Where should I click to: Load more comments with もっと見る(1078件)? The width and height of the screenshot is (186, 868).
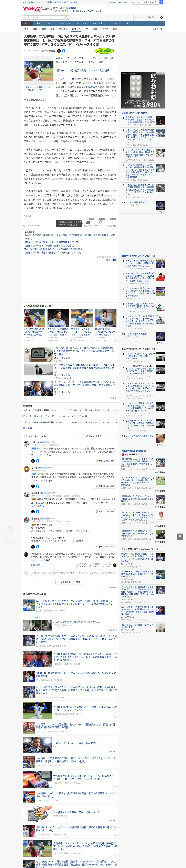[70, 582]
